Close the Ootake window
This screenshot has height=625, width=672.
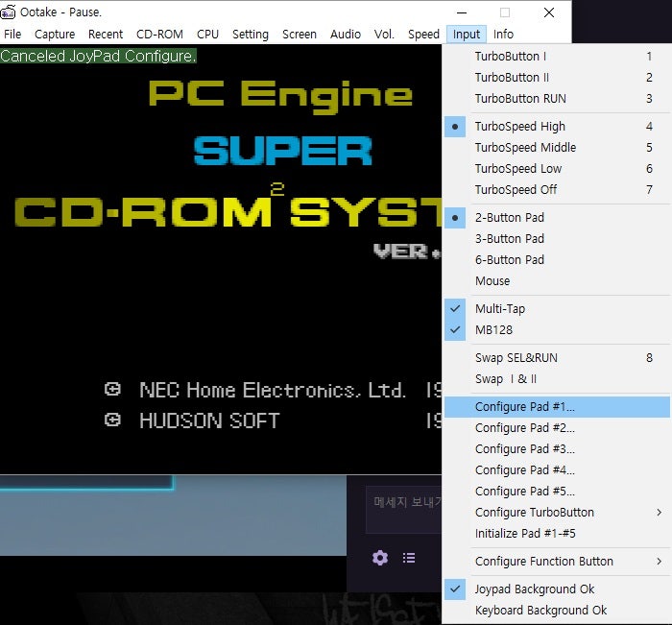tap(549, 12)
